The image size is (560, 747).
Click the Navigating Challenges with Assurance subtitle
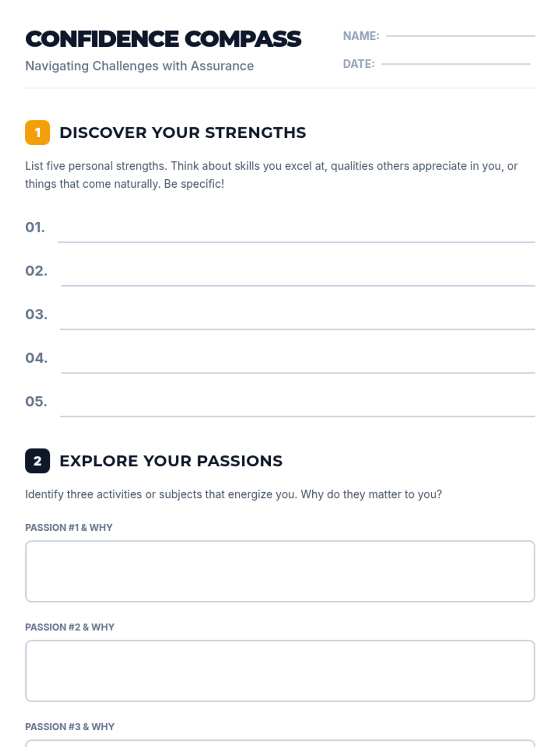(140, 66)
